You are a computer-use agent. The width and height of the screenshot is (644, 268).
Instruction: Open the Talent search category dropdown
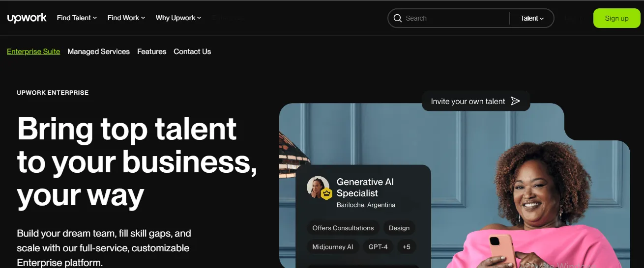pos(532,18)
